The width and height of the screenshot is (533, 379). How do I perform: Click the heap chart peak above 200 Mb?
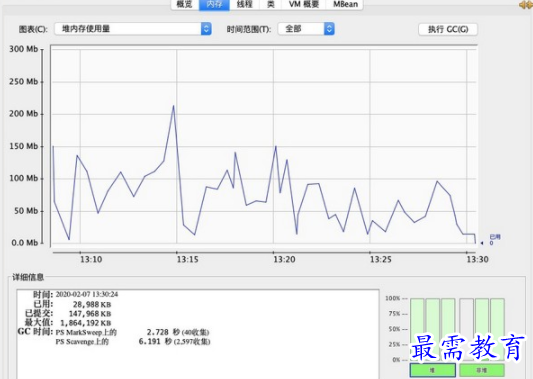click(174, 106)
